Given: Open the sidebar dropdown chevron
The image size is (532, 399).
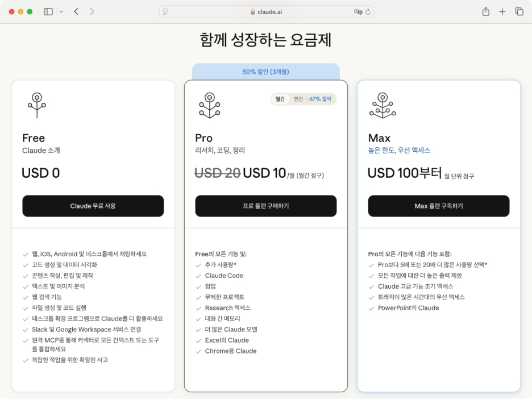Looking at the screenshot, I should [x=61, y=11].
